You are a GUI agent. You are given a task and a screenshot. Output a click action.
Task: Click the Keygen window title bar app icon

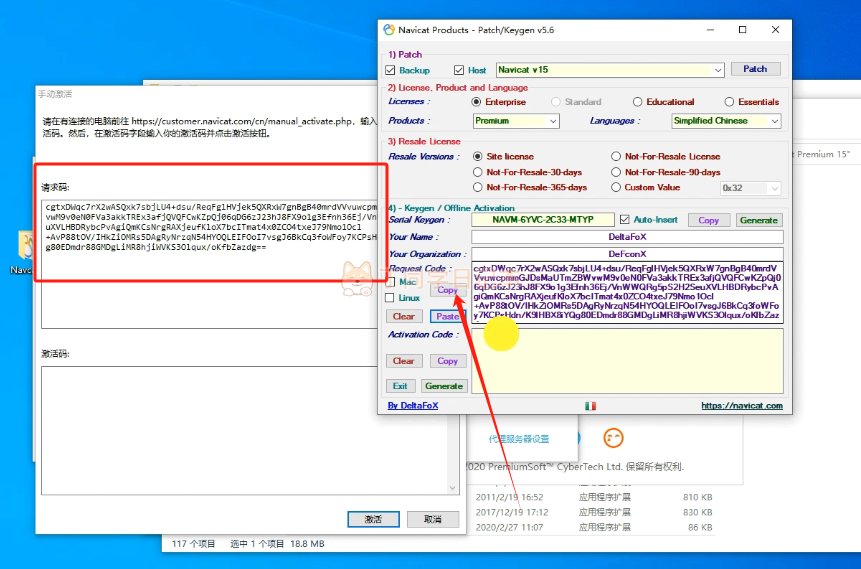coord(389,30)
